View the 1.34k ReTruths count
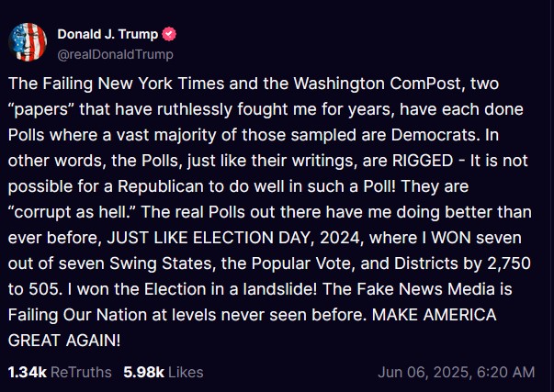The image size is (554, 392). coord(28,372)
